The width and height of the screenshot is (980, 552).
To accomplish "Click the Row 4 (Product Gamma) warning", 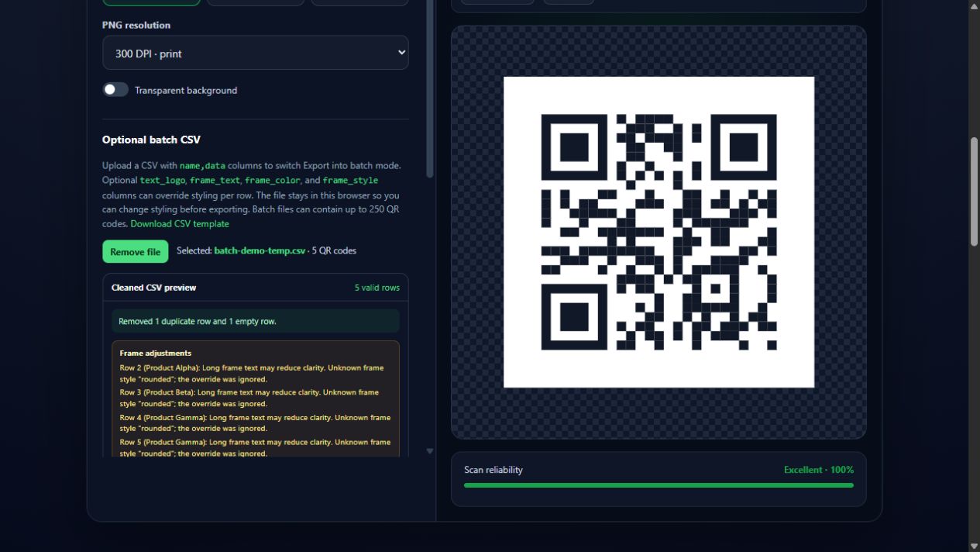I will (255, 423).
